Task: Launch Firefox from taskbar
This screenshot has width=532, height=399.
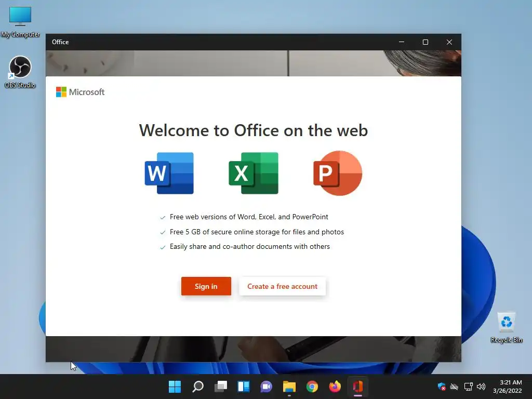Action: pyautogui.click(x=335, y=387)
